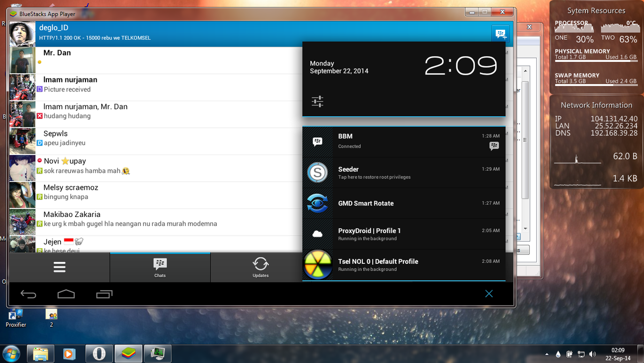The image size is (644, 363).
Task: Click Mr. Dan's avatar thumbnail
Action: 22,60
